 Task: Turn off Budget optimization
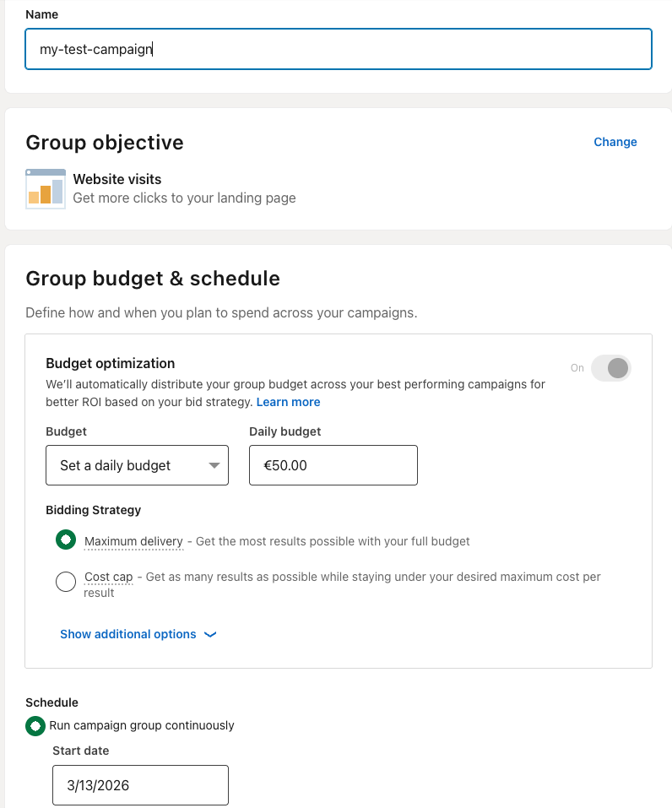[610, 368]
